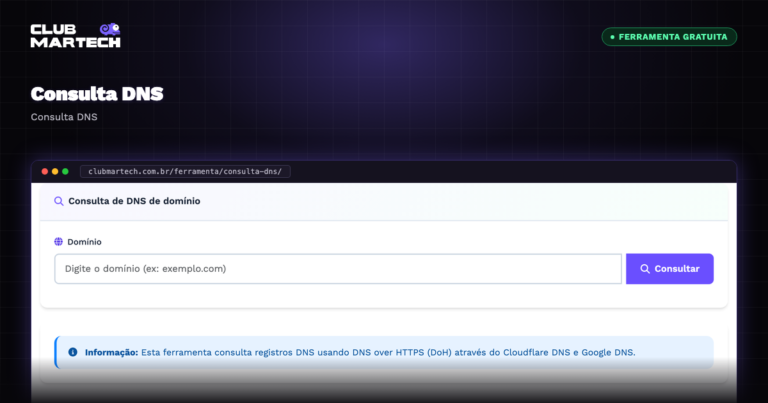Click the large Consulta DNS page heading
Viewport: 768px width, 403px height.
click(97, 94)
